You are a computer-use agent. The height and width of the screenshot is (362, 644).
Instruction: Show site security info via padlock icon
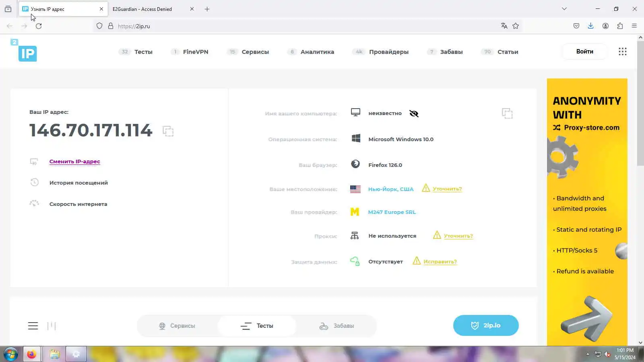tap(111, 26)
